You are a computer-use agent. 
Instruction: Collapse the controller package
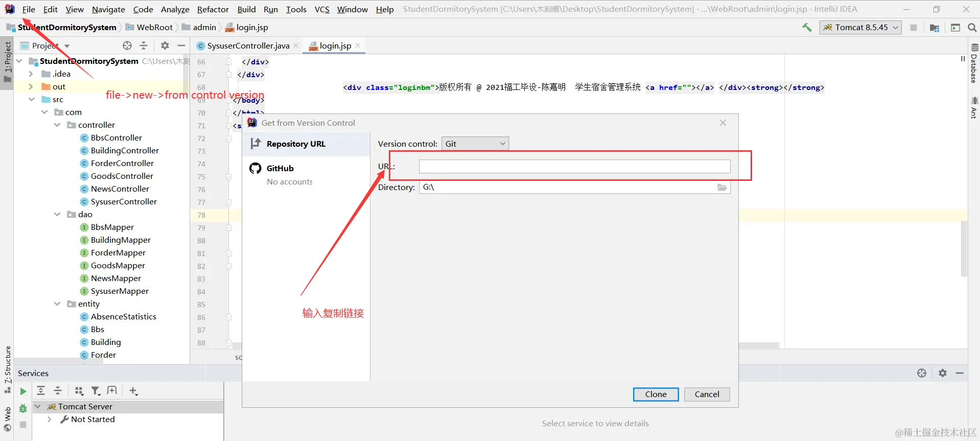tap(57, 125)
